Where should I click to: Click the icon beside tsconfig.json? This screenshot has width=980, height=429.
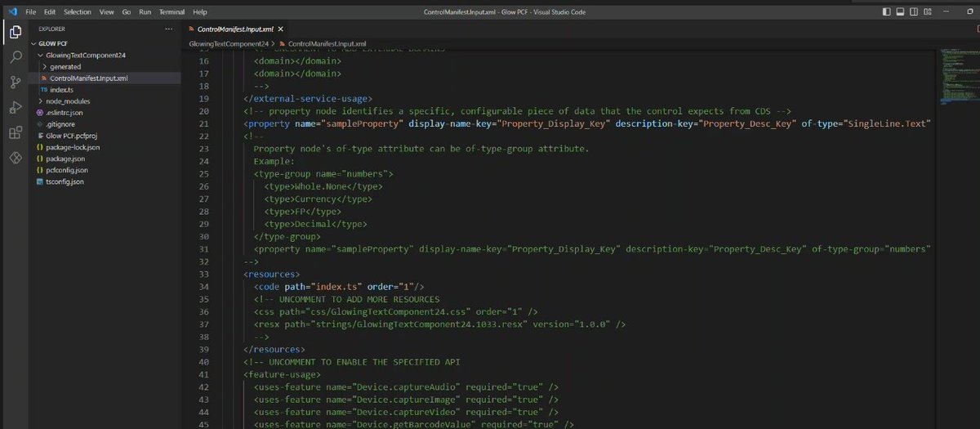tap(39, 181)
